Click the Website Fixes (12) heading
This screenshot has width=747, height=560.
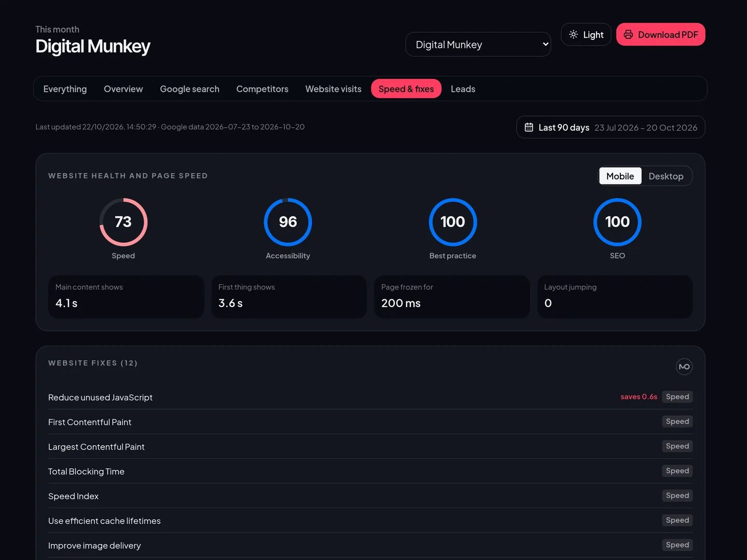[x=93, y=363]
